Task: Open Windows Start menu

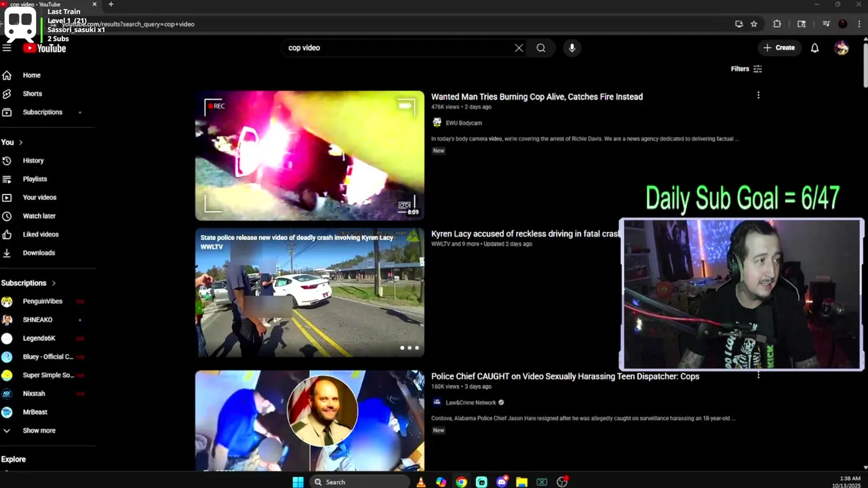Action: (x=298, y=482)
